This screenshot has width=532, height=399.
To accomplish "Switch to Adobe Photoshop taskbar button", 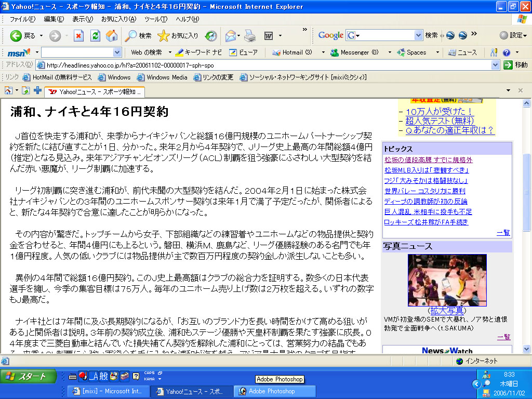I will (x=274, y=391).
